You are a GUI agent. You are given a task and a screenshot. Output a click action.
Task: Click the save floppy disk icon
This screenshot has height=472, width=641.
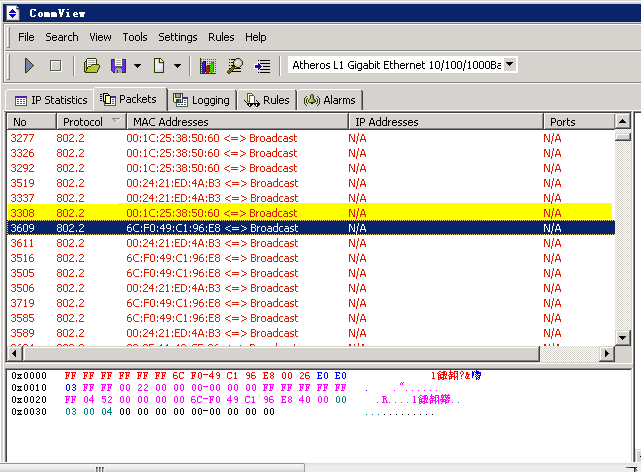118,65
